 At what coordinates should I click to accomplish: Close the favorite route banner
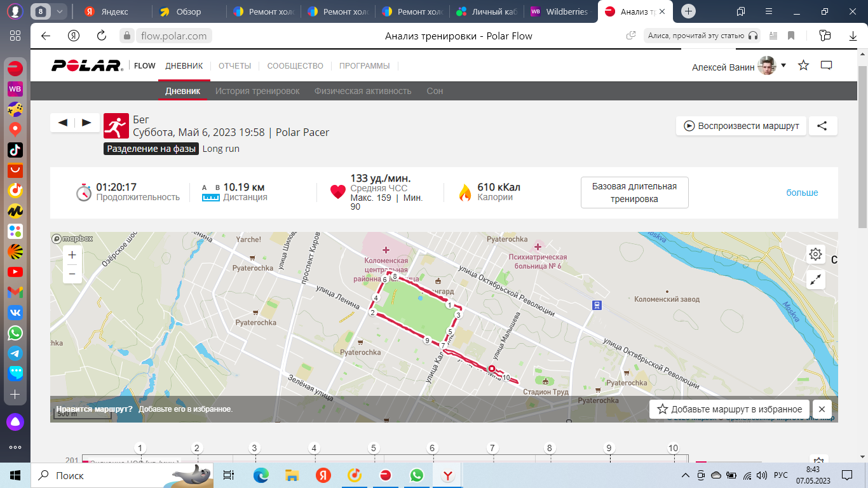point(822,409)
